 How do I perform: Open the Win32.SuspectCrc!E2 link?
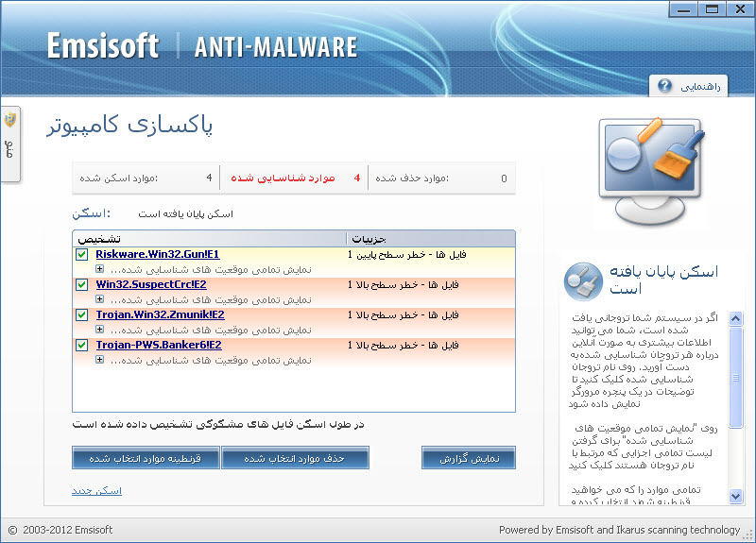[151, 285]
